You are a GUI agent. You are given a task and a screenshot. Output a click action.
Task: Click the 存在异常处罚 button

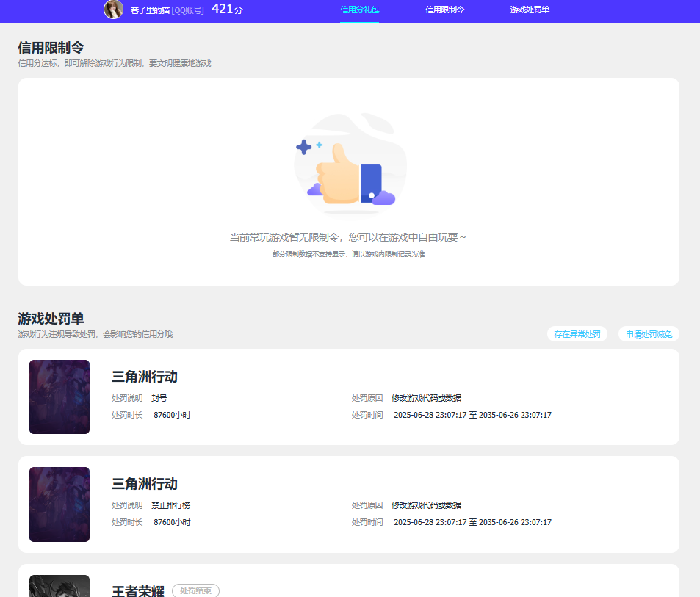(x=577, y=334)
